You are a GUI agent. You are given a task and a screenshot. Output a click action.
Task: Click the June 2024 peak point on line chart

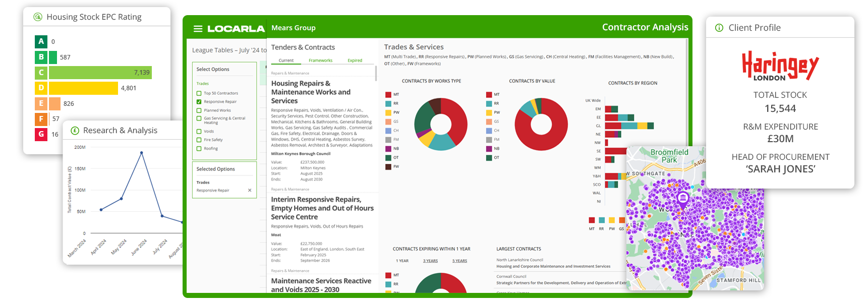[142, 152]
